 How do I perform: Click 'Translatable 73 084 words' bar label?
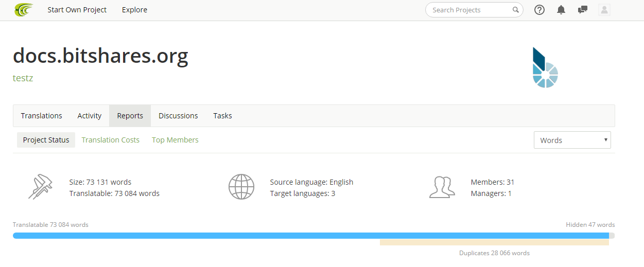coord(50,225)
